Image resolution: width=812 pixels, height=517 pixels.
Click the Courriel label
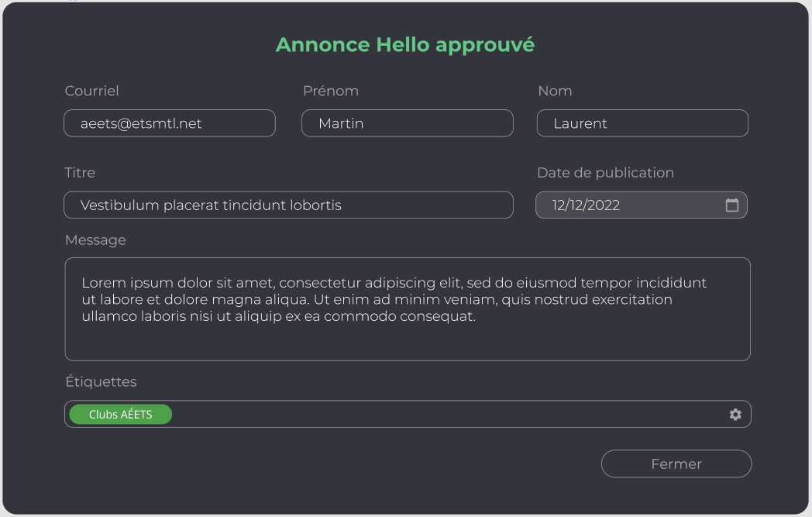(92, 91)
